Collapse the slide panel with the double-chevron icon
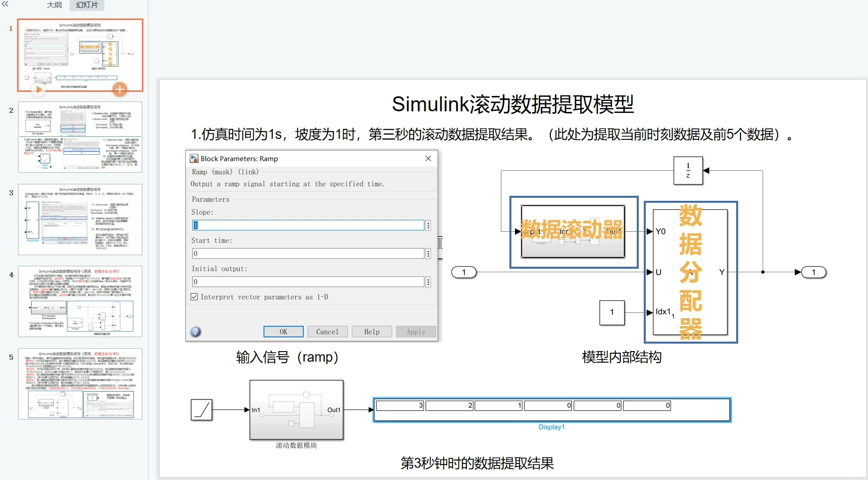The width and height of the screenshot is (868, 480). click(5, 4)
